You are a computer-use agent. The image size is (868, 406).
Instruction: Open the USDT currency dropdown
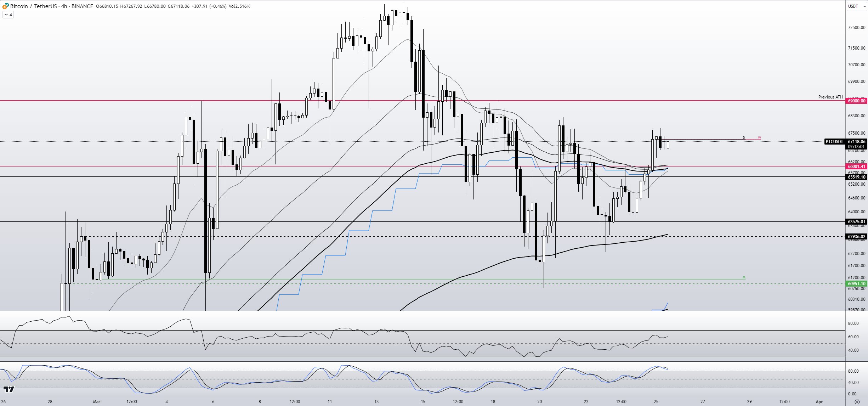[856, 6]
